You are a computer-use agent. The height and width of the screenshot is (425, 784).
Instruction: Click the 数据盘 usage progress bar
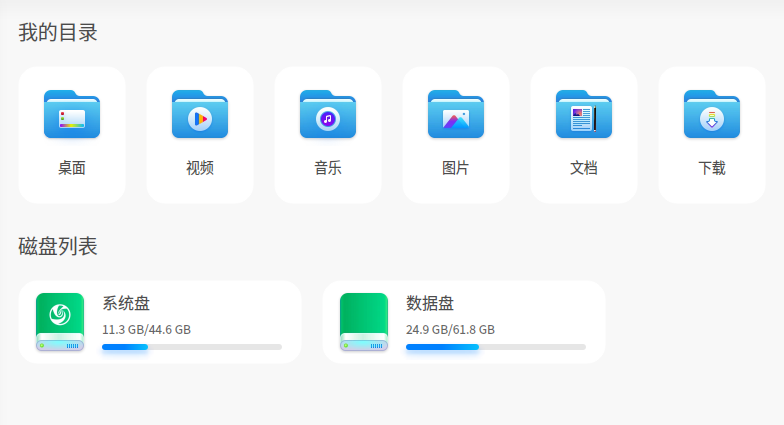(x=496, y=347)
